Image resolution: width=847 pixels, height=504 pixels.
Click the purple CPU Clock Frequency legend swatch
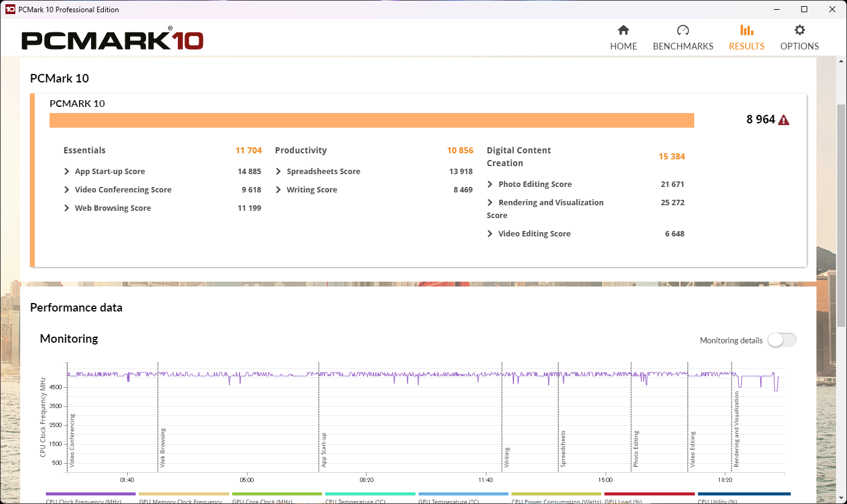91,494
